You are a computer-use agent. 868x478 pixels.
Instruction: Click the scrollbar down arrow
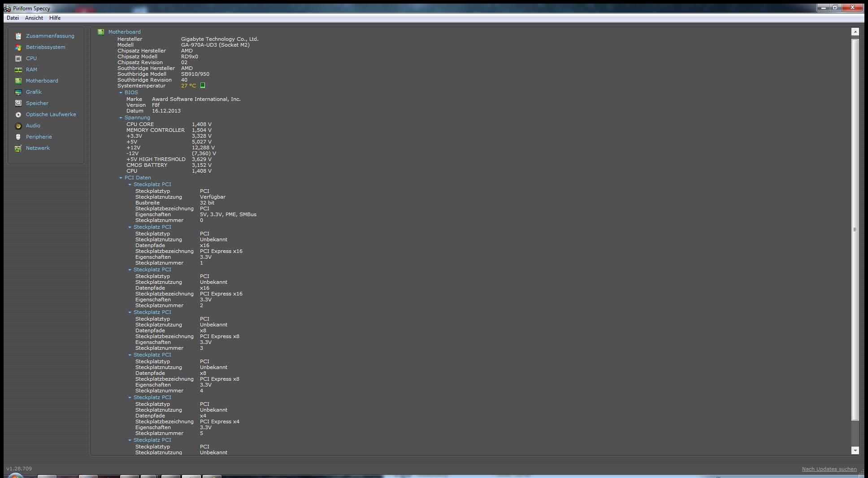(855, 450)
